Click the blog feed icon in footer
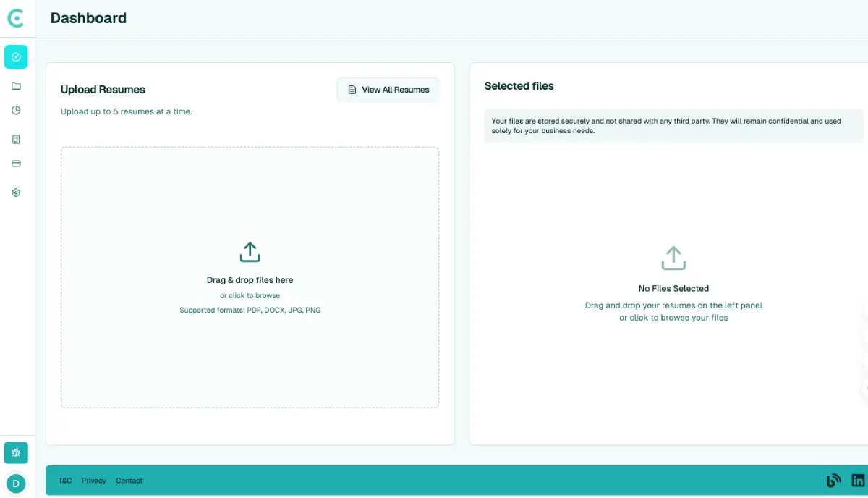Screen dimensions: 868x498 point(833,481)
